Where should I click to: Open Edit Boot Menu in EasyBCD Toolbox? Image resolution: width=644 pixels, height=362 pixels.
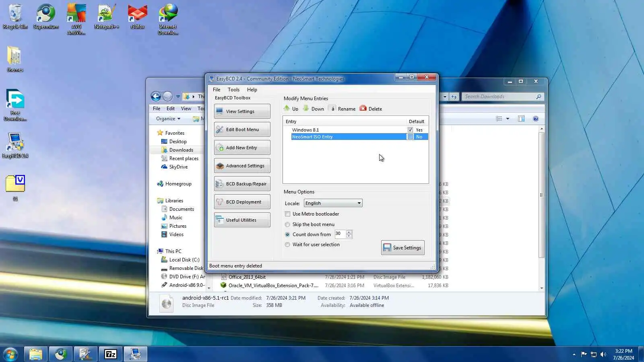click(242, 130)
